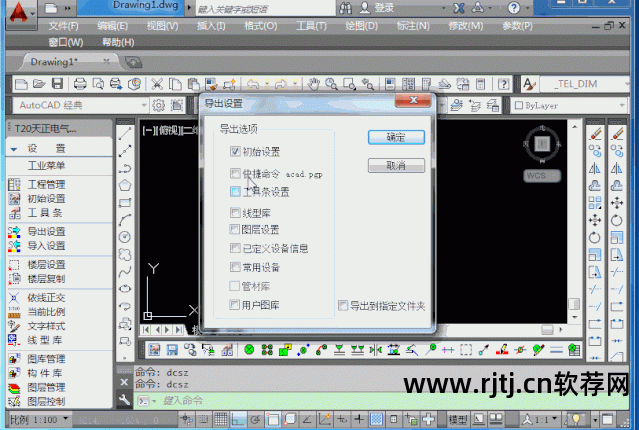Close the 导出设置 dialog
The image size is (639, 430).
(413, 100)
